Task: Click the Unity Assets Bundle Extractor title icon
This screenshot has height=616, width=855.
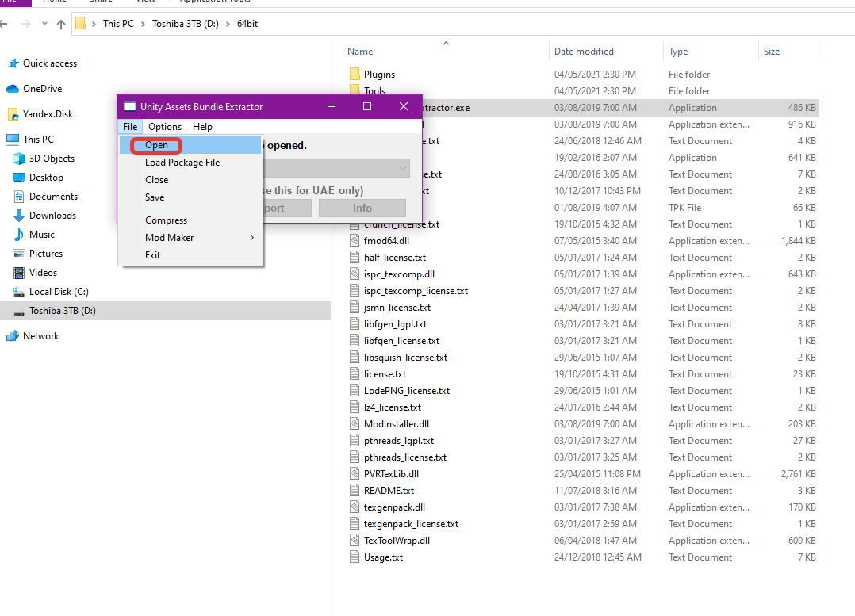Action: [130, 106]
